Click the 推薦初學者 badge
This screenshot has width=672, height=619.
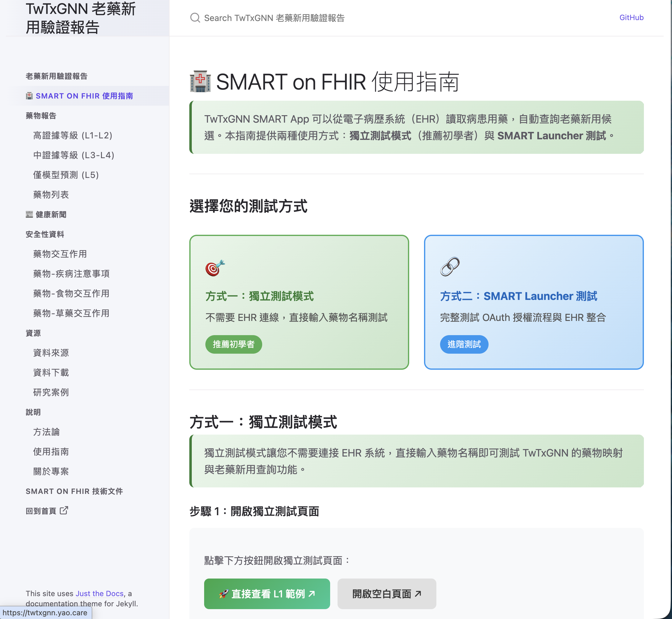pos(233,344)
